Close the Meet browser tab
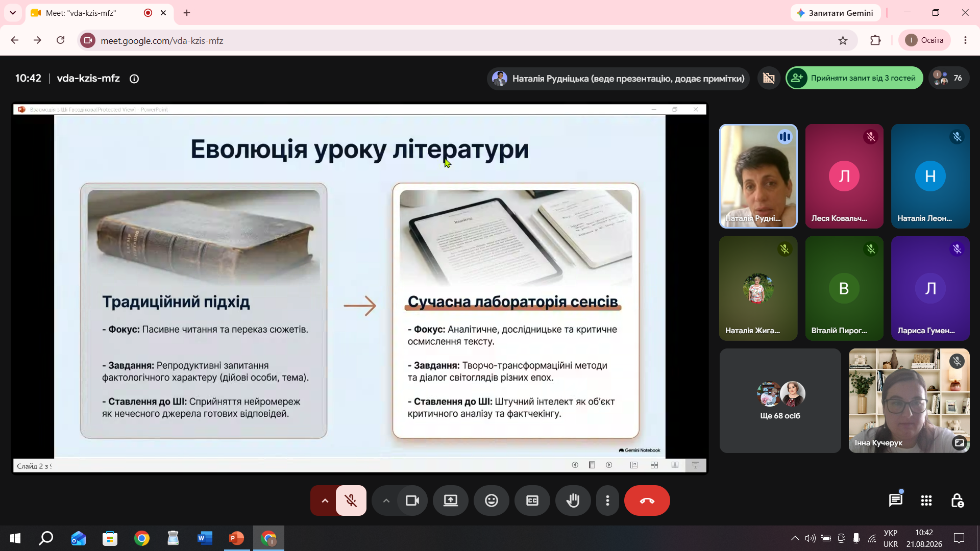The width and height of the screenshot is (980, 551). [x=163, y=13]
